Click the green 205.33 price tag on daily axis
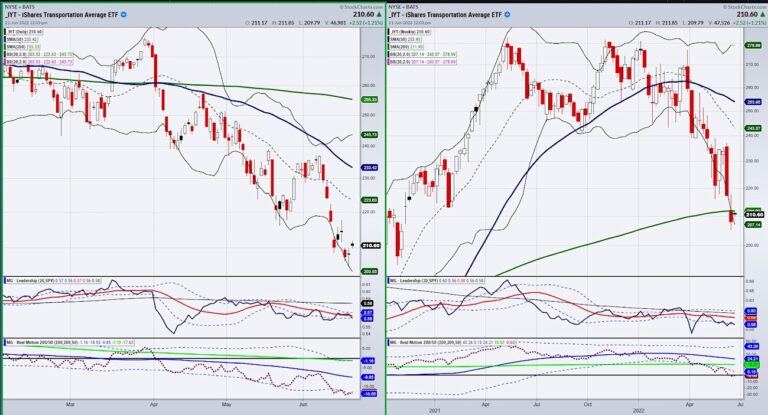The width and height of the screenshot is (768, 415). [x=370, y=99]
